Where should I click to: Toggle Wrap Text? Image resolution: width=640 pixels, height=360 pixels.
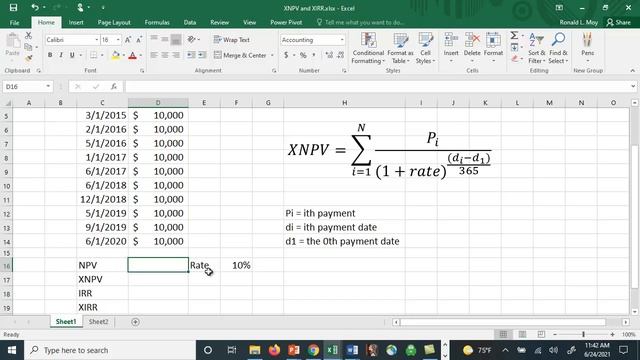coord(231,40)
